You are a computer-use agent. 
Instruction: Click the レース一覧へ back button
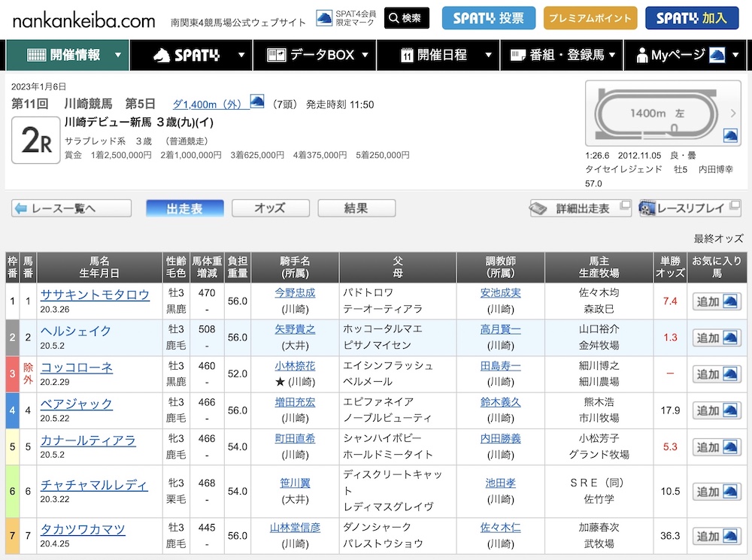coord(71,208)
